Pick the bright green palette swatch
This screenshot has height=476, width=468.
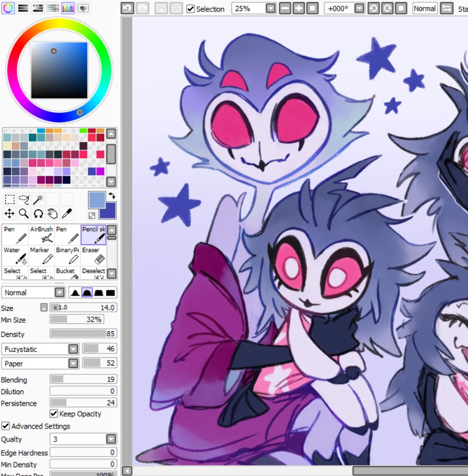point(83,130)
